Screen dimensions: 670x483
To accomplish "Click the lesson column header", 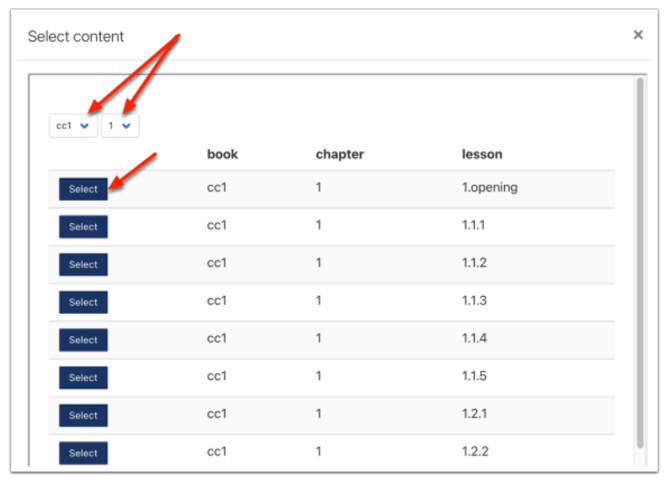I will click(x=481, y=154).
